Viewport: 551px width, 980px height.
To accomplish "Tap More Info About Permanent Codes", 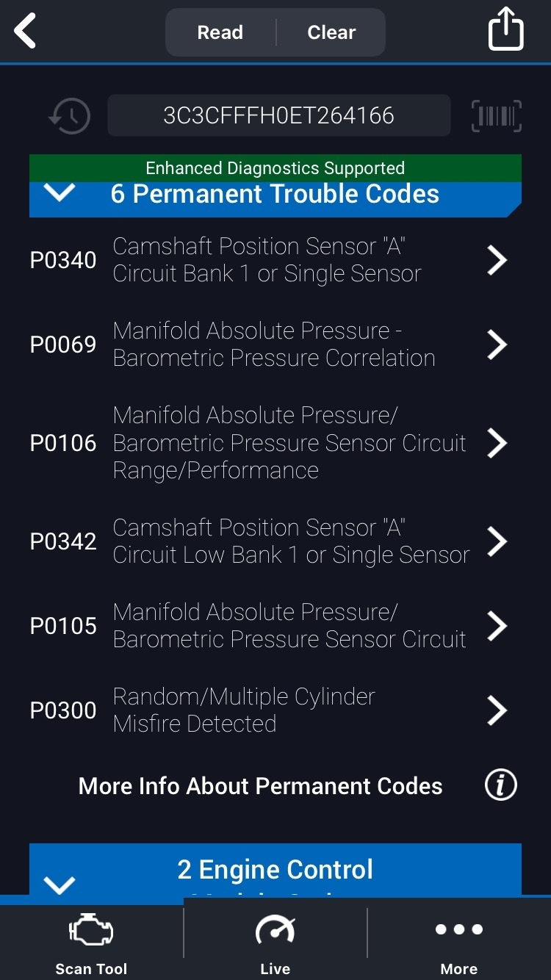I will click(260, 786).
